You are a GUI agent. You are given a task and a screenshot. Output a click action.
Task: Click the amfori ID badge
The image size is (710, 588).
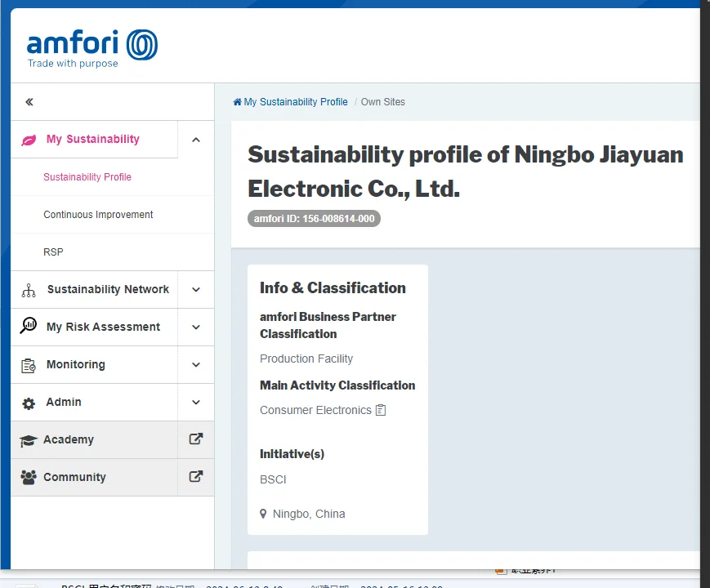314,219
